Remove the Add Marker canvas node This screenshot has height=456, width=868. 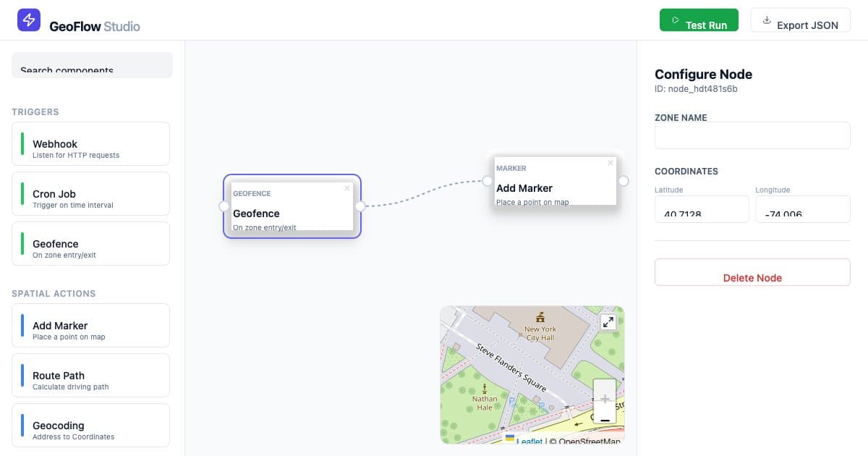tap(610, 163)
